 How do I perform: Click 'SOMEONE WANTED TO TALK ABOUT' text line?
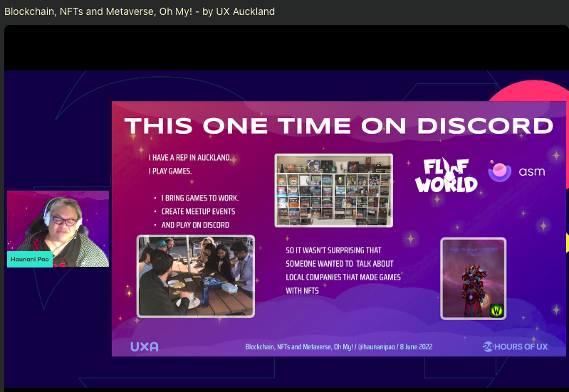coord(340,264)
